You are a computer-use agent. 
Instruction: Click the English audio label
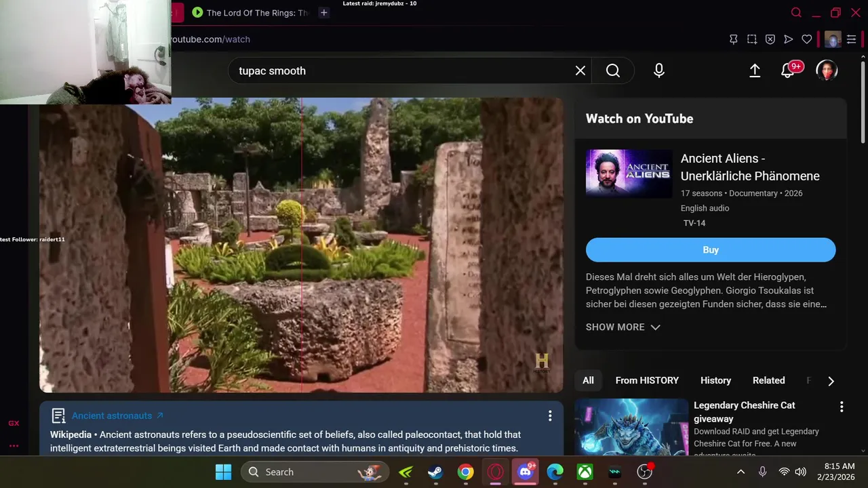coord(705,208)
